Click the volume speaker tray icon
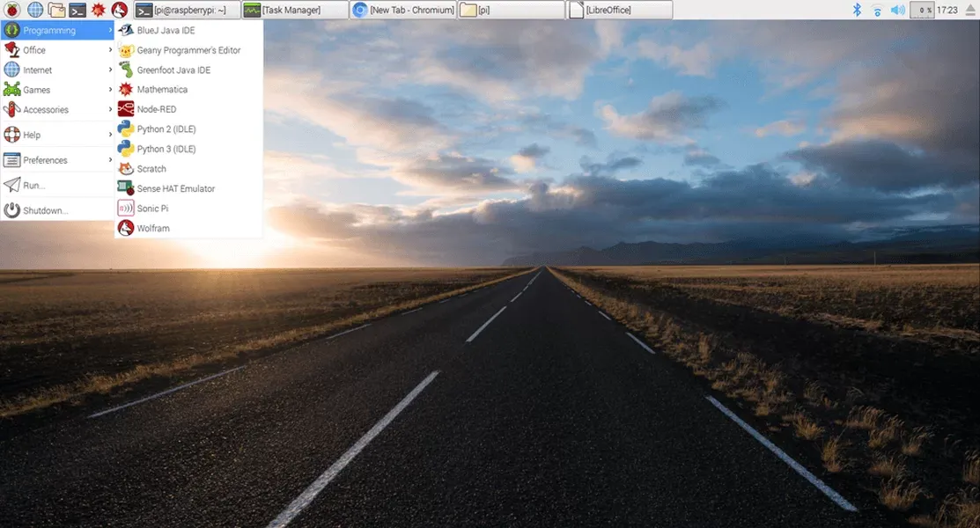 897,10
